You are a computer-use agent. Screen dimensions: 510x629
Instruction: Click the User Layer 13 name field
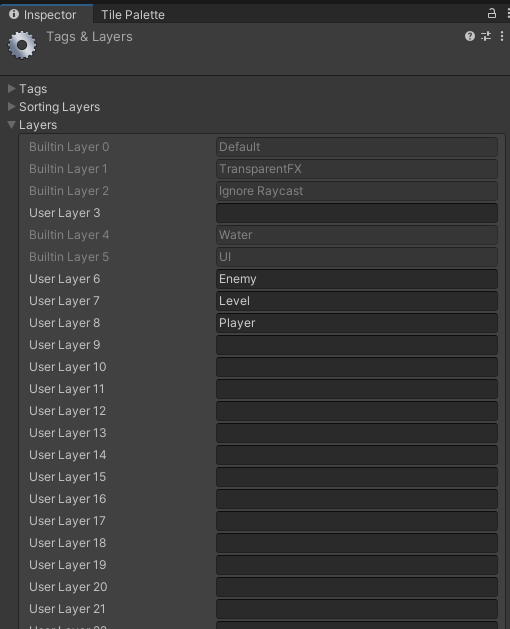click(x=357, y=433)
